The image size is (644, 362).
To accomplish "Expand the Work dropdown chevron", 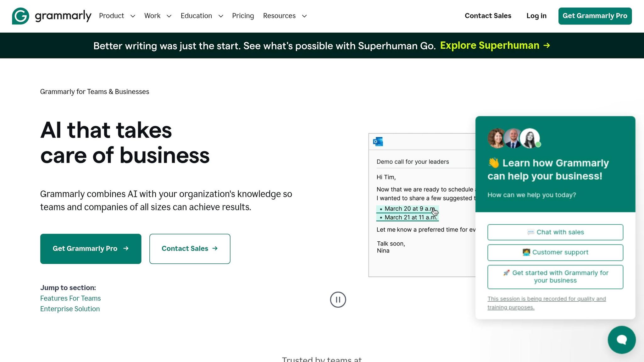I will click(169, 16).
